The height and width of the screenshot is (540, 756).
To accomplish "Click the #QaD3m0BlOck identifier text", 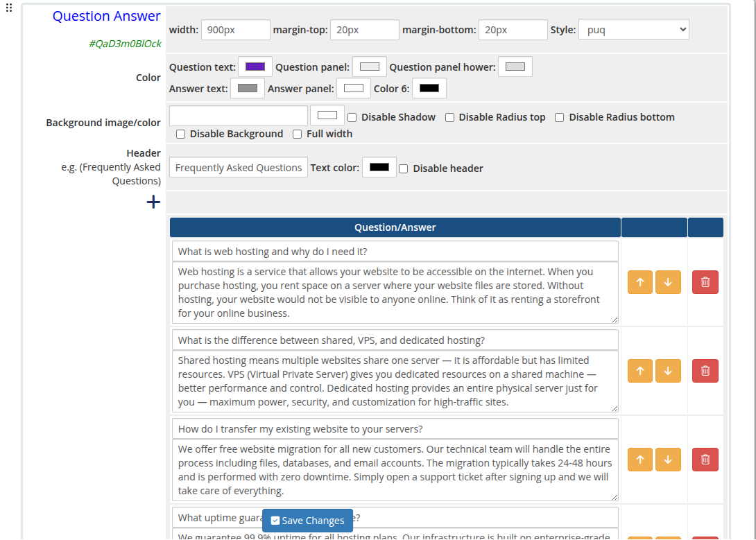I will [126, 44].
